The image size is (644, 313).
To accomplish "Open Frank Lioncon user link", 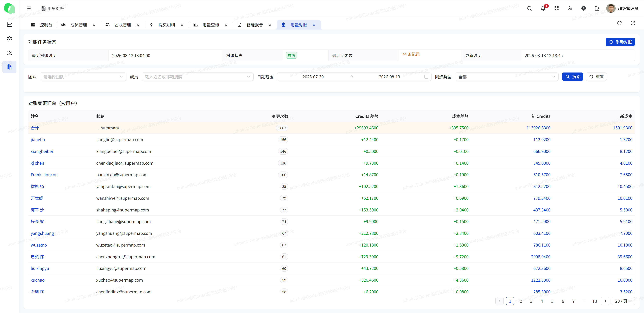I will click(44, 175).
